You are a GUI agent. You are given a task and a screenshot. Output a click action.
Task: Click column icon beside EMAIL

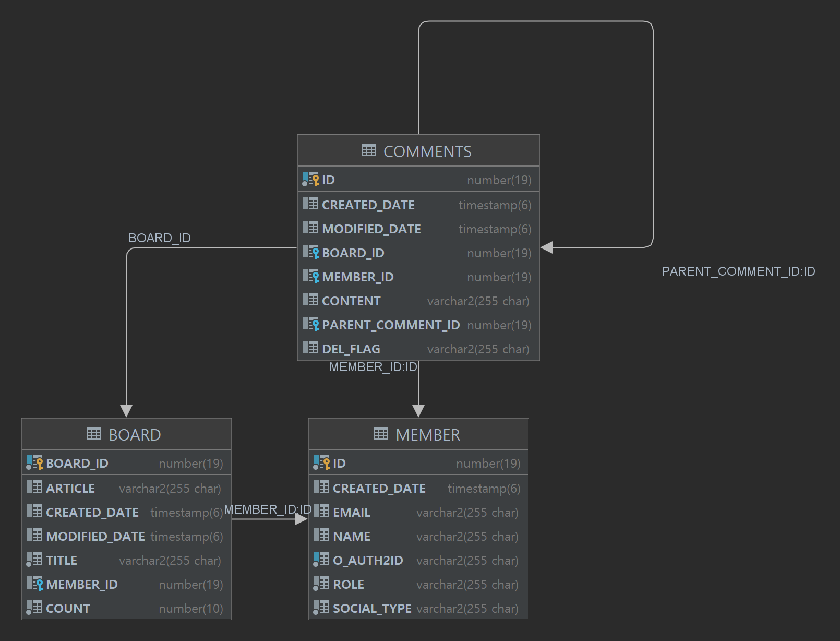pos(321,512)
